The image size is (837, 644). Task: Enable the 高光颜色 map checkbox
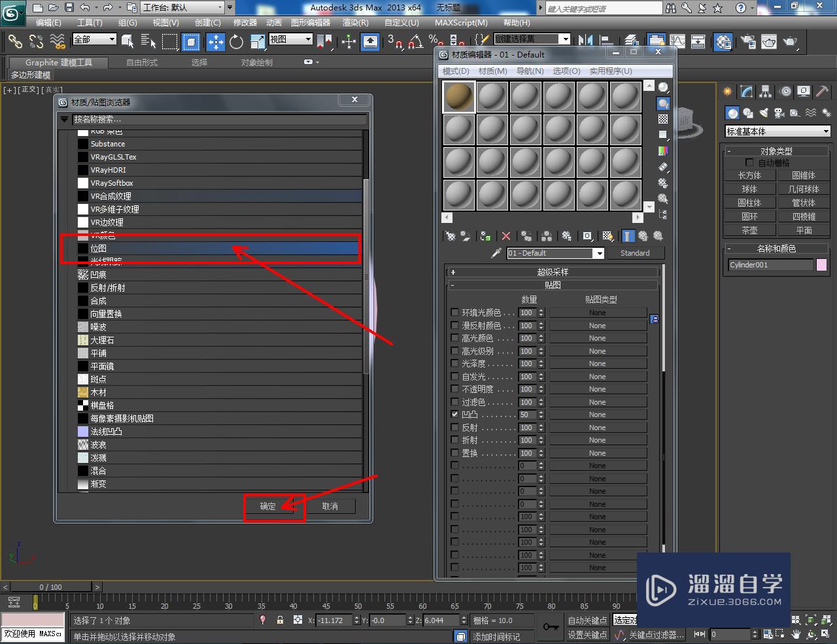pos(455,338)
